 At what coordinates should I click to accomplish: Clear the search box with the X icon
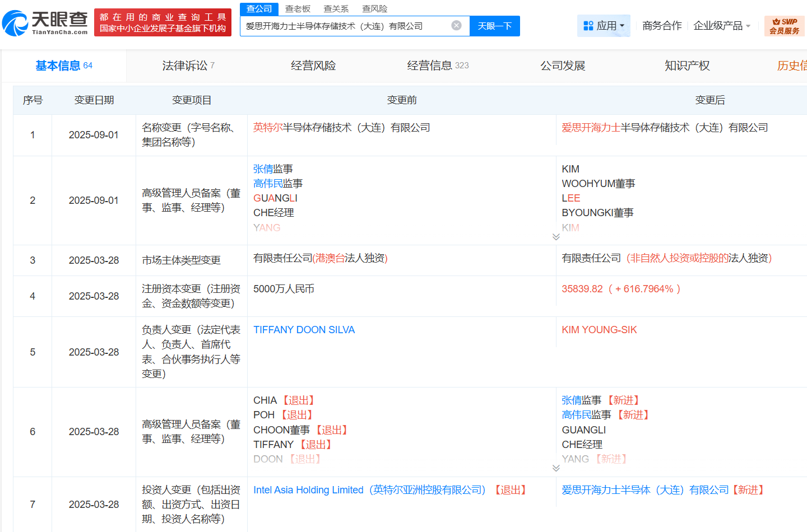point(457,25)
